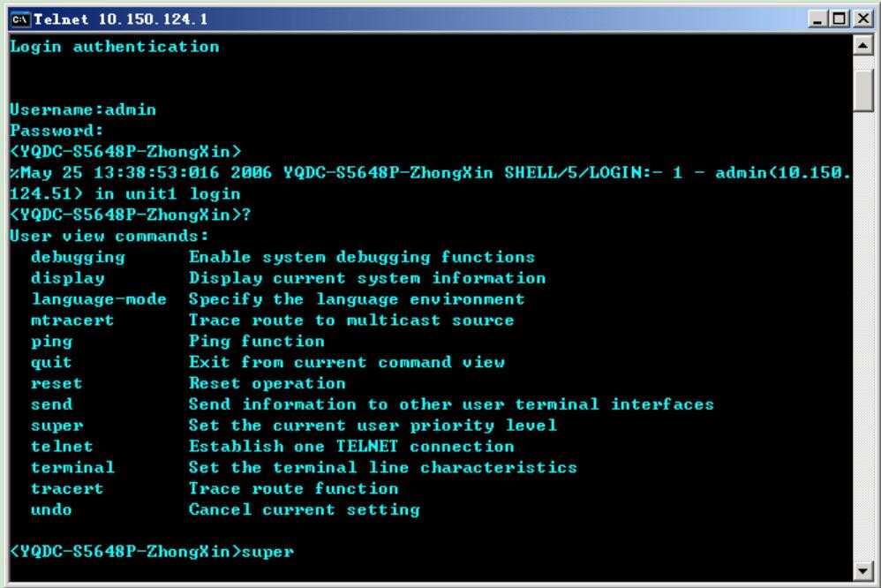Maximize the Telnet window
Screen dimensions: 881x588
pyautogui.click(x=840, y=19)
